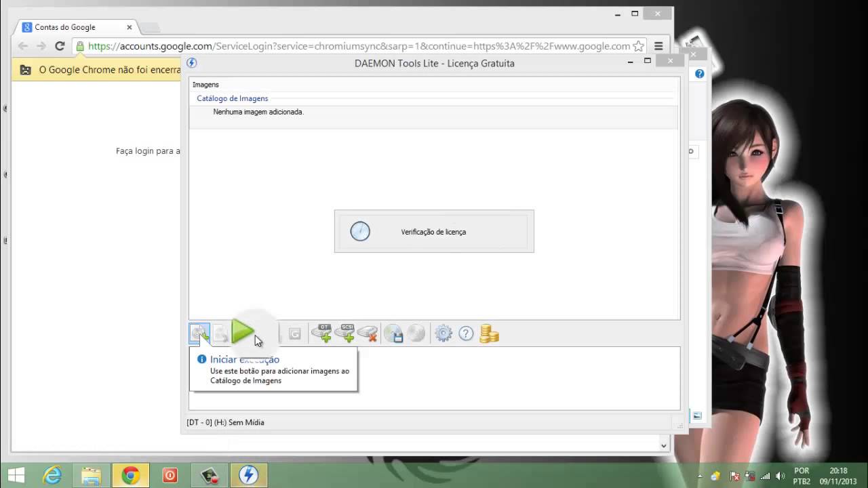Screen dimensions: 868x488
Task: Open the Chrome hamburger menu
Action: [x=658, y=46]
